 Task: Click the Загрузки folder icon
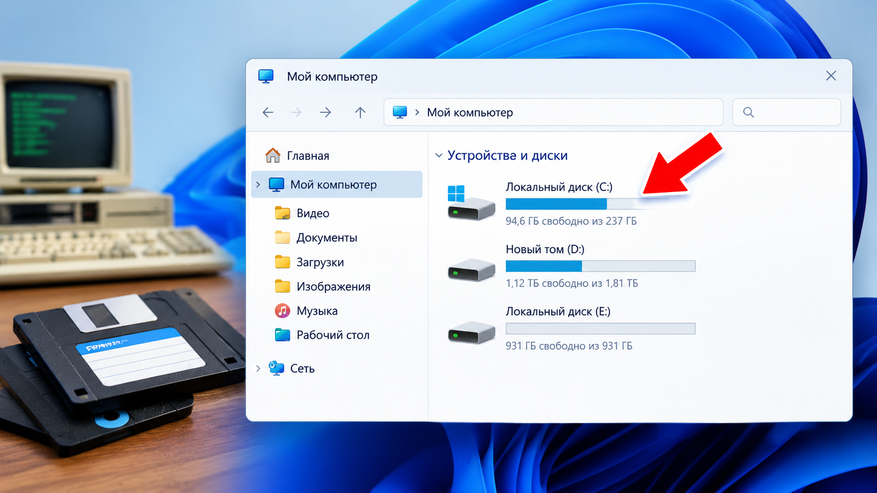[282, 262]
